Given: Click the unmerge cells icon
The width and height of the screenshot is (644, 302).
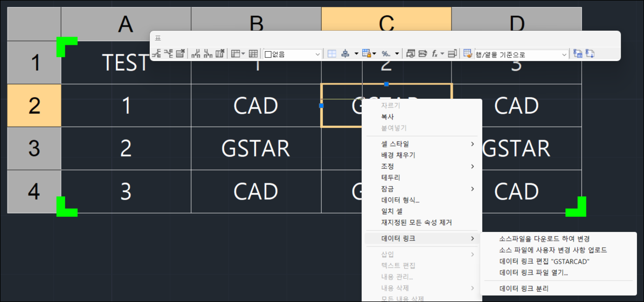Looking at the screenshot, I should [253, 54].
